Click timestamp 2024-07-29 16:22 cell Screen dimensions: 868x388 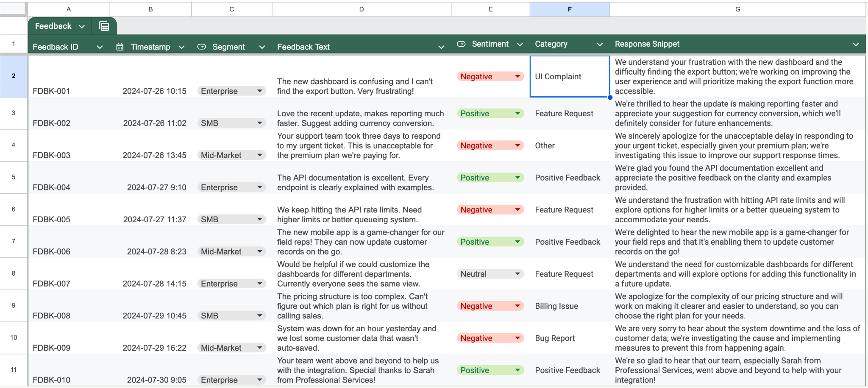tap(150, 338)
